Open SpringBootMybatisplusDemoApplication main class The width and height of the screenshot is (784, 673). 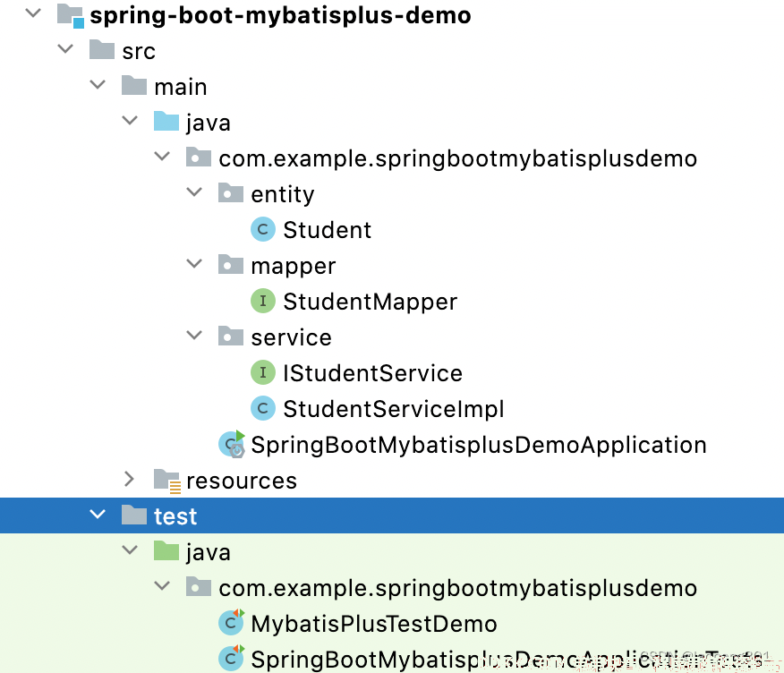[479, 446]
